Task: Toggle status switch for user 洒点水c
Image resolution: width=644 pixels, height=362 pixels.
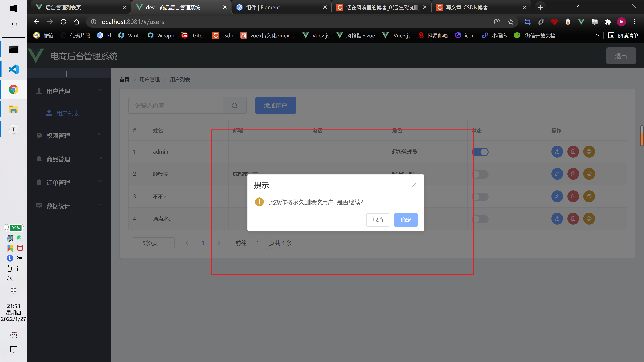Action: (480, 219)
